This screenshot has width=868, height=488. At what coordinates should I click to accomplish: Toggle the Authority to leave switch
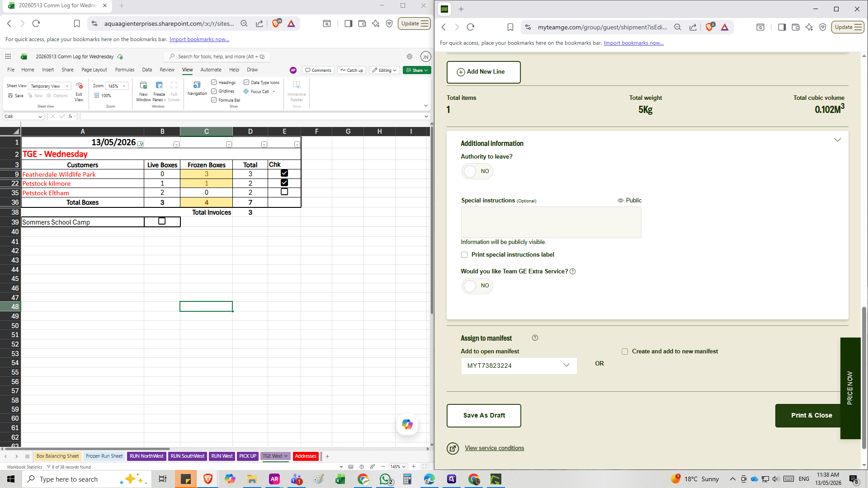tap(477, 171)
